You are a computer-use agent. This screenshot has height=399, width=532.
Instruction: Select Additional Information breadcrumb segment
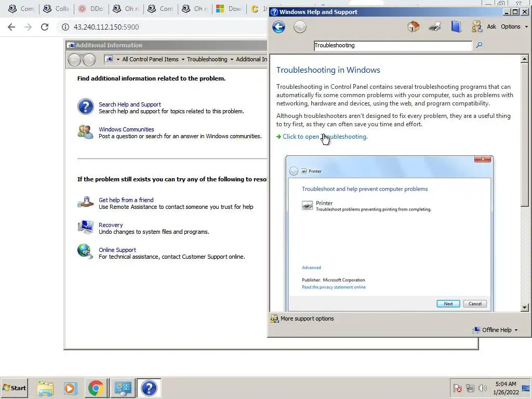pos(251,59)
